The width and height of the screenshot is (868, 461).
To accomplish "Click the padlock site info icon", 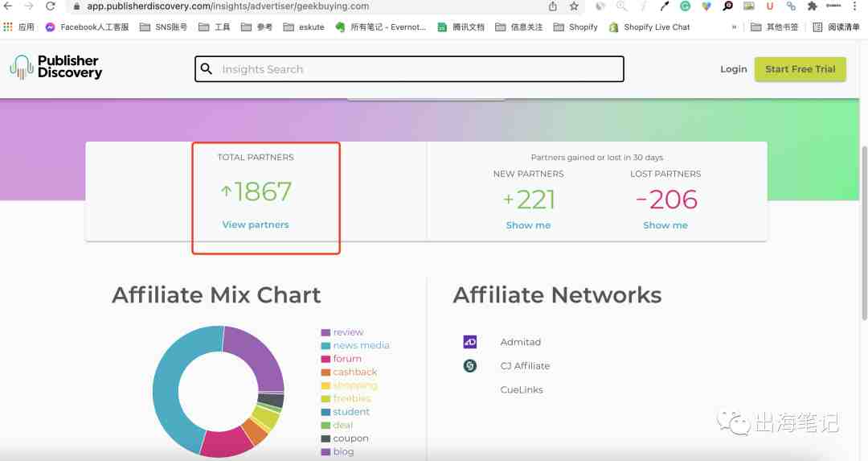I will (77, 6).
